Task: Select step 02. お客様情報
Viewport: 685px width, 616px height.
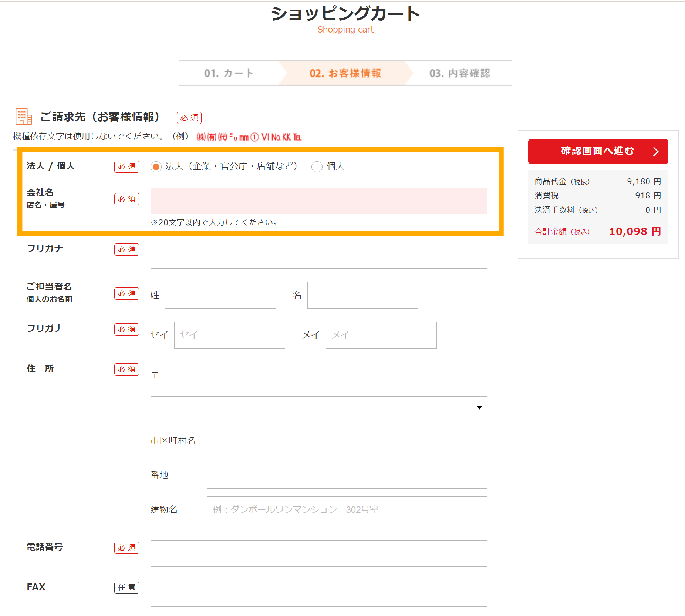Action: point(345,73)
